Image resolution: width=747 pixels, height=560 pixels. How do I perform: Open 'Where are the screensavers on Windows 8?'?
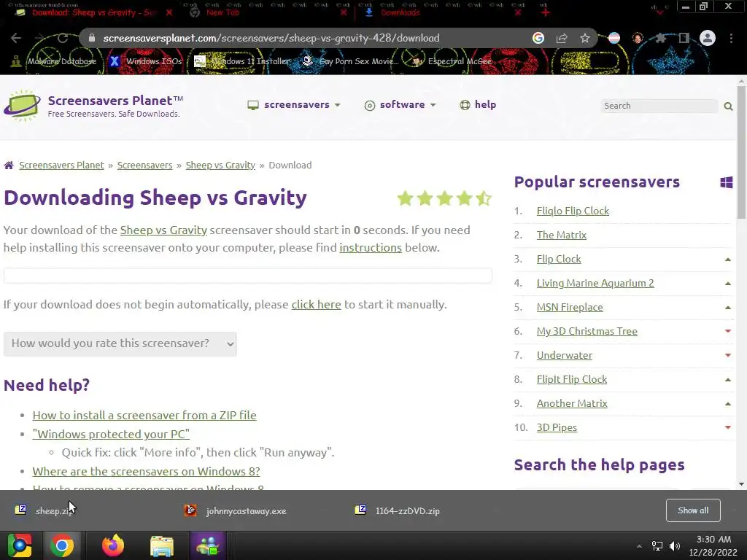coord(146,472)
